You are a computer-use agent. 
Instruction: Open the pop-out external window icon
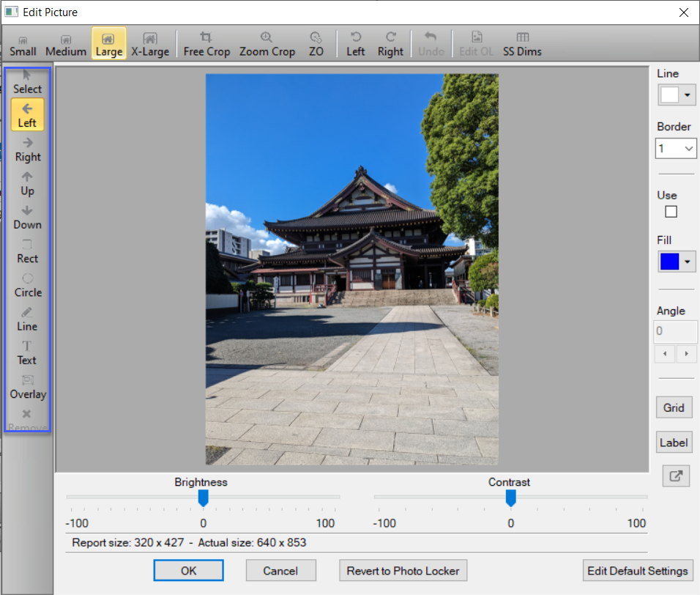pos(675,476)
